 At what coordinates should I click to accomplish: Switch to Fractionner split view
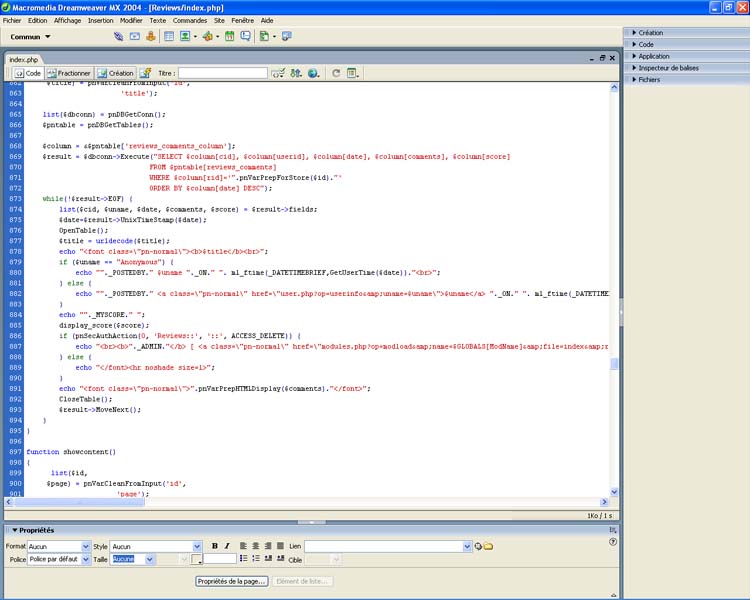[69, 73]
